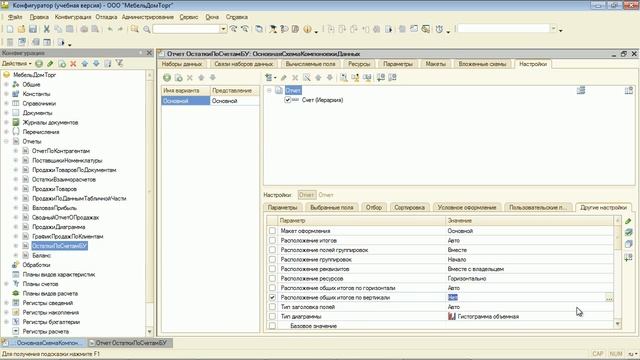Switch to Выбранные поля tab

click(x=332, y=207)
